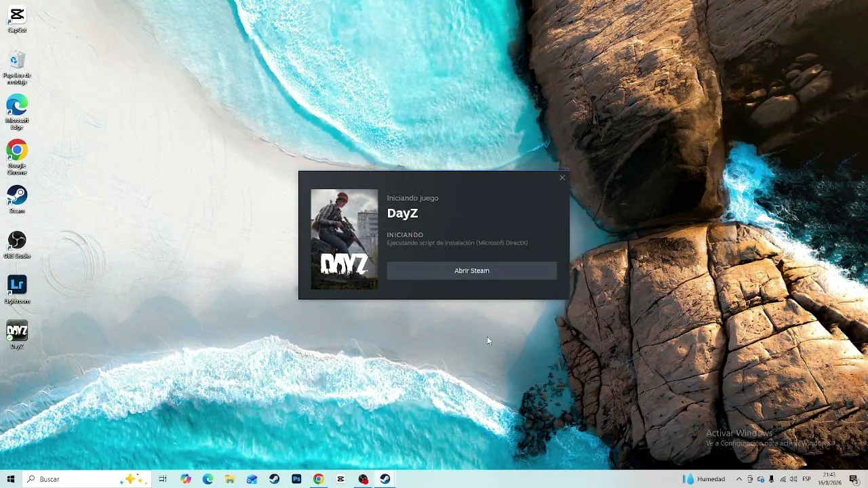Open File Explorer from the taskbar
This screenshot has width=868, height=488.
point(230,479)
